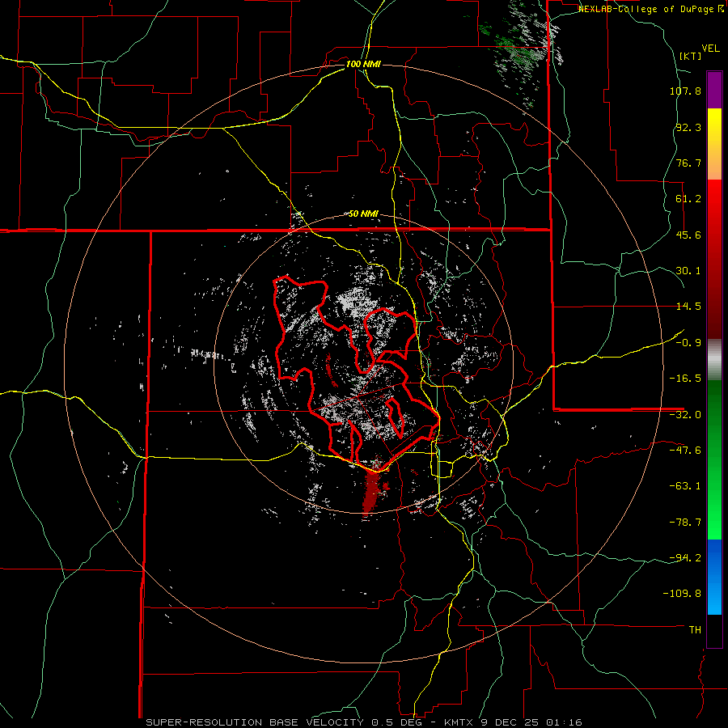The width and height of the screenshot is (728, 728).
Task: Click the 92.3 velocity scale value
Action: (x=688, y=127)
